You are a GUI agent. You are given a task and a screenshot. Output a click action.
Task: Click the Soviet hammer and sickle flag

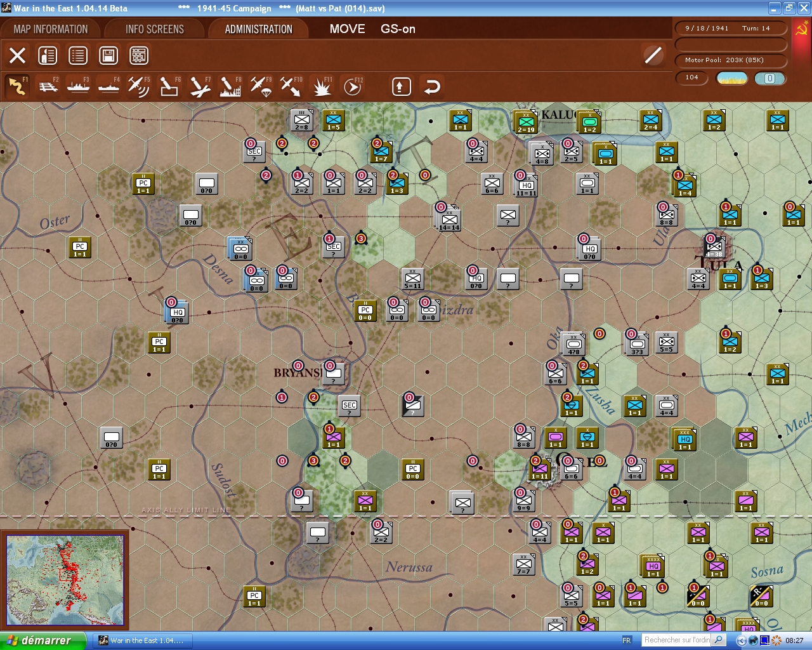(801, 30)
